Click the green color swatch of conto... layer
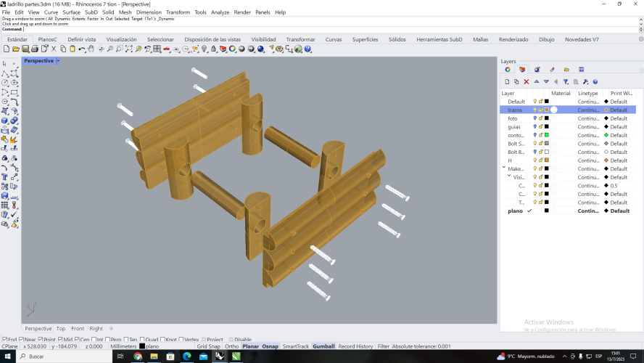The height and width of the screenshot is (363, 644). pos(547,135)
